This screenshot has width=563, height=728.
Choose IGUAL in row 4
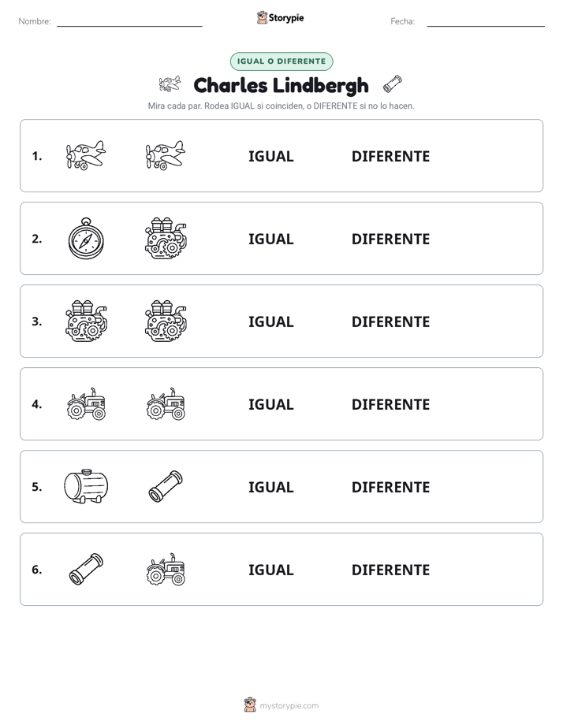[x=270, y=404]
